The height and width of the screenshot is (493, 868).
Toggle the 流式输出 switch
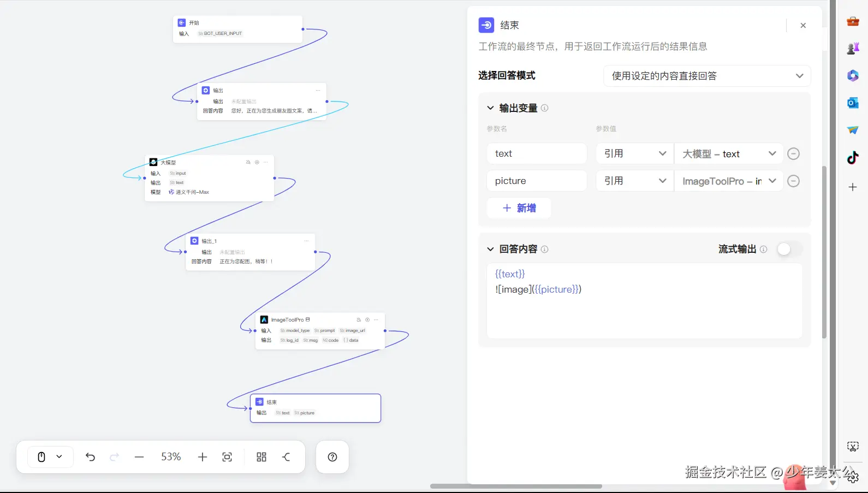(789, 249)
